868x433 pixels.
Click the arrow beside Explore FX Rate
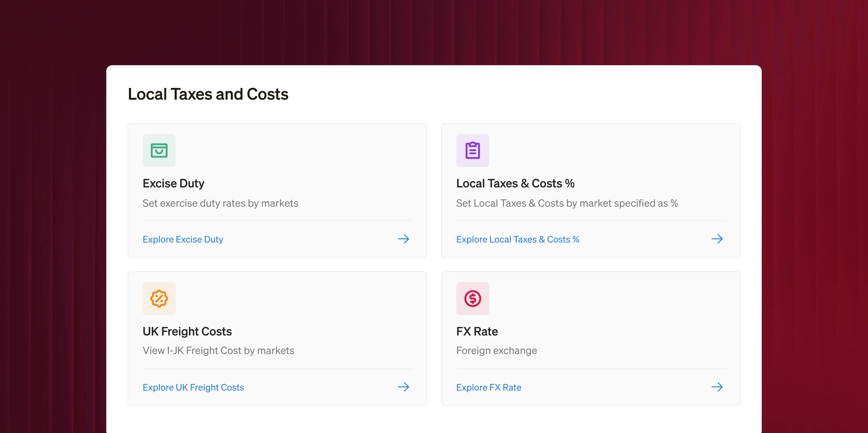pyautogui.click(x=717, y=387)
